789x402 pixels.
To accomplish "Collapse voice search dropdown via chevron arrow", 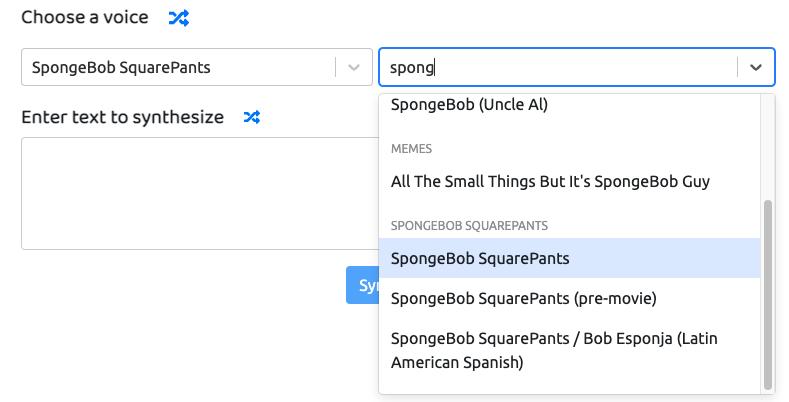I will (755, 67).
